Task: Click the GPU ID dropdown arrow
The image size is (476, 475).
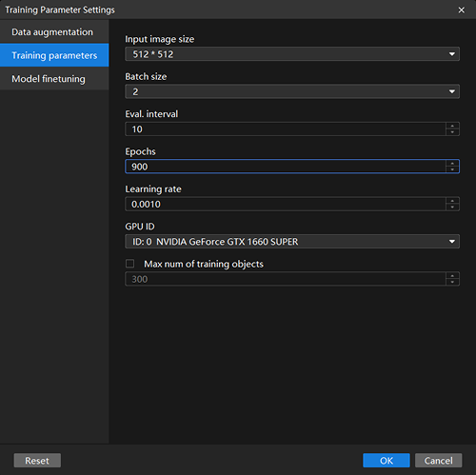Action: [452, 242]
